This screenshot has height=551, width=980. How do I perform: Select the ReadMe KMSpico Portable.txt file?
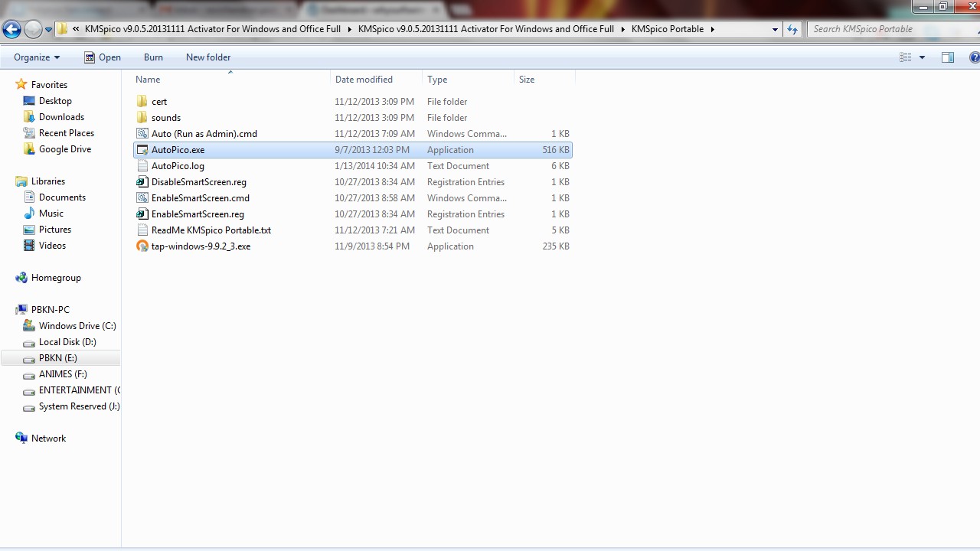pos(211,230)
